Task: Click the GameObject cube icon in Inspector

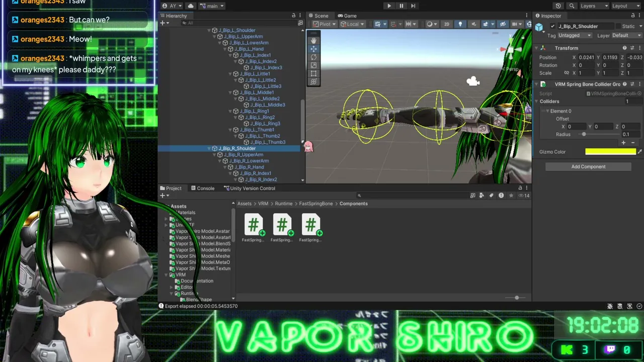Action: point(539,27)
